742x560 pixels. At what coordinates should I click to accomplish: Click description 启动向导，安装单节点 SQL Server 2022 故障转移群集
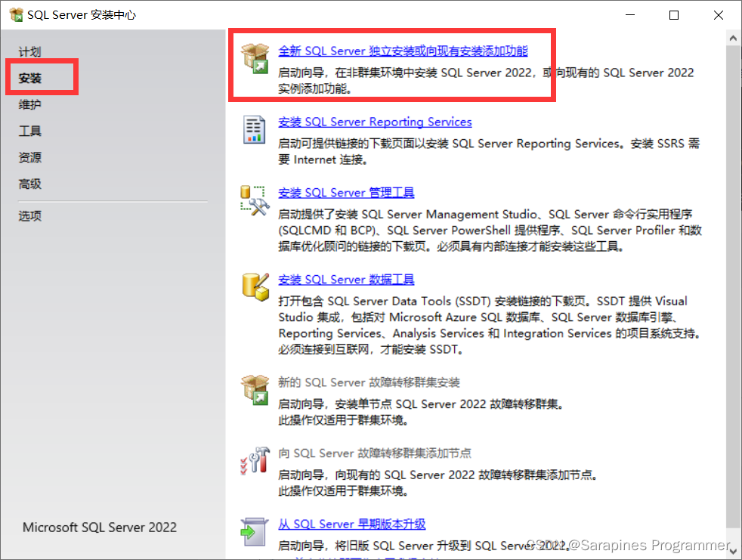click(x=420, y=404)
